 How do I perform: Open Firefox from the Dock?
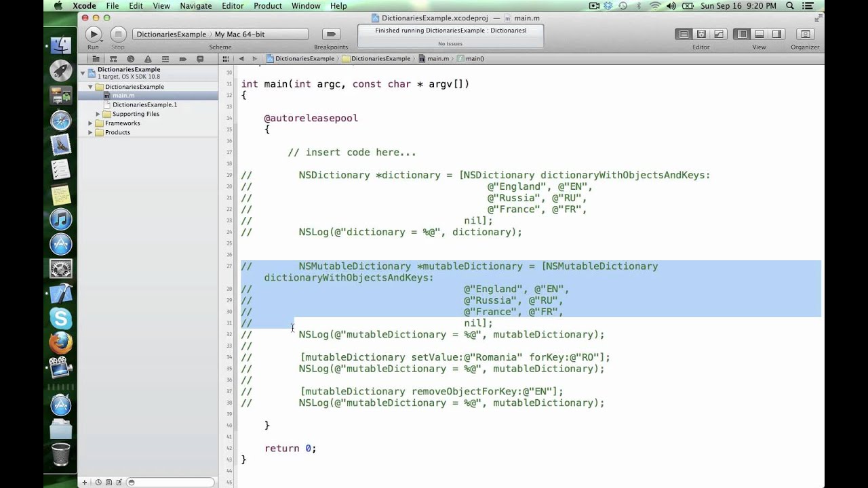tap(61, 342)
